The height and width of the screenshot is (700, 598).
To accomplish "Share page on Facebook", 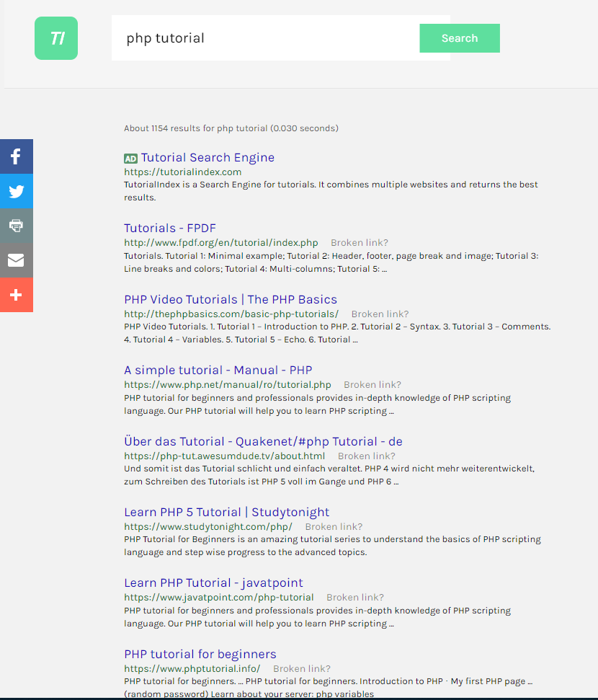I will pos(17,156).
